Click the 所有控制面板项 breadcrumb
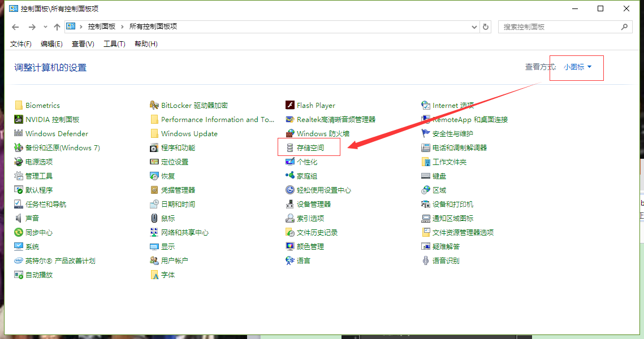The height and width of the screenshot is (339, 644). pyautogui.click(x=153, y=26)
